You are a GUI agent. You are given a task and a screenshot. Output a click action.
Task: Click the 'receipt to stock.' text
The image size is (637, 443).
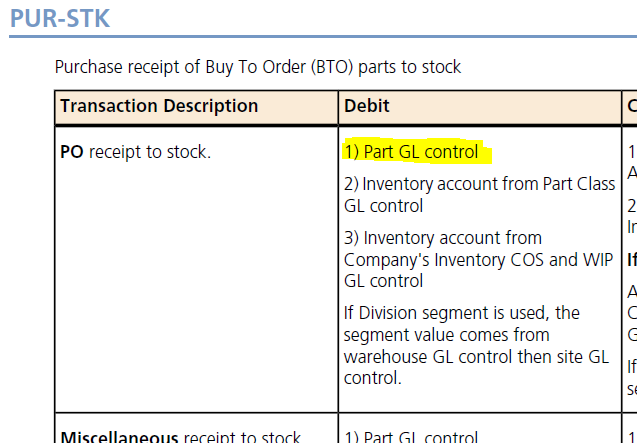pyautogui.click(x=150, y=152)
